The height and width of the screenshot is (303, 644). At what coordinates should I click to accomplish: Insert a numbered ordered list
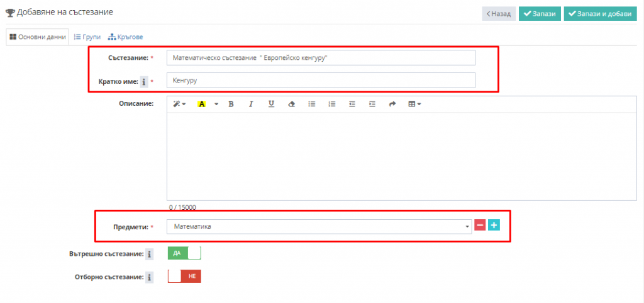331,105
